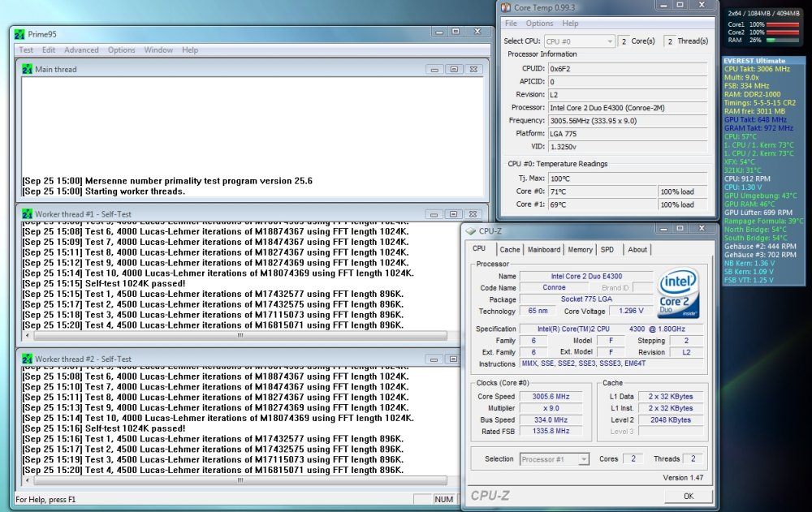Open the Window menu in Prime95
The height and width of the screenshot is (512, 812).
pos(158,49)
